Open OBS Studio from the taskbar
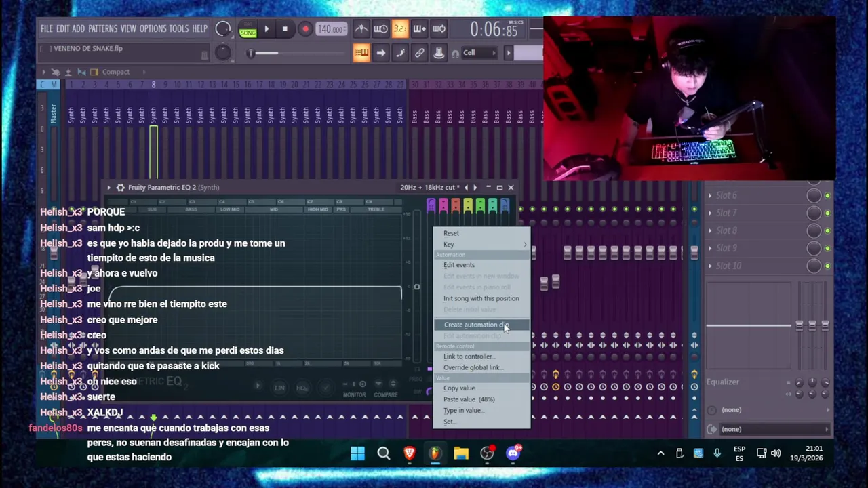Screen dimensions: 868x488 (488, 453)
